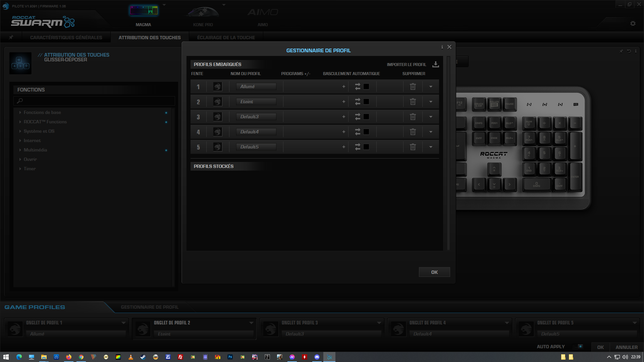
Task: Click Annuler in the bottom bar
Action: (627, 347)
